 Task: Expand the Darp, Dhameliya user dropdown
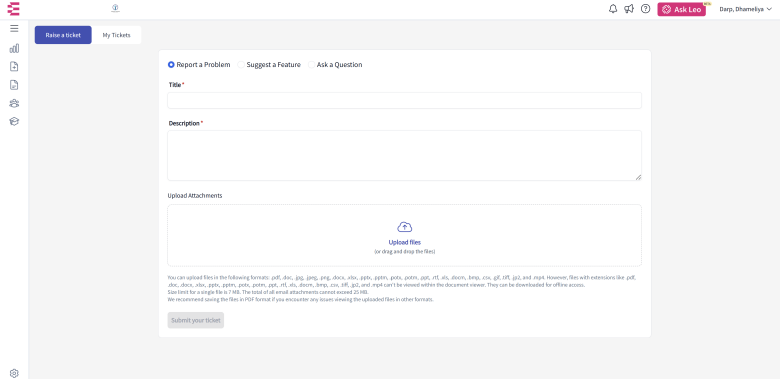(x=745, y=9)
